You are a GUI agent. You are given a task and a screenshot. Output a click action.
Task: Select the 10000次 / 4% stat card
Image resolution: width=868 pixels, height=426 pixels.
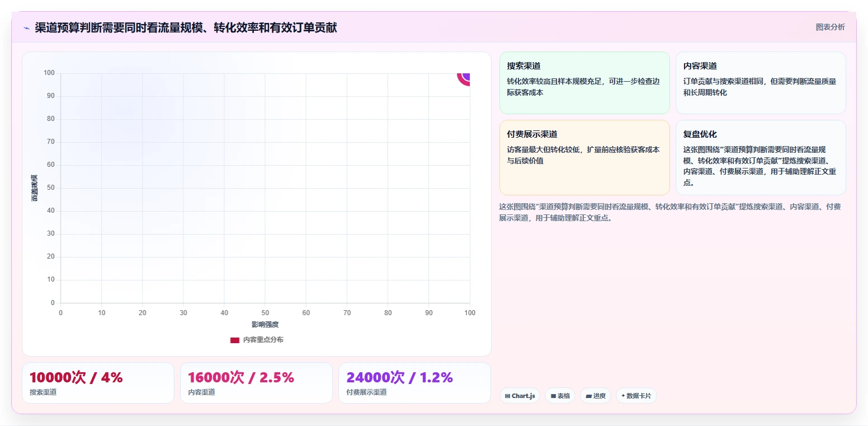[x=98, y=383]
